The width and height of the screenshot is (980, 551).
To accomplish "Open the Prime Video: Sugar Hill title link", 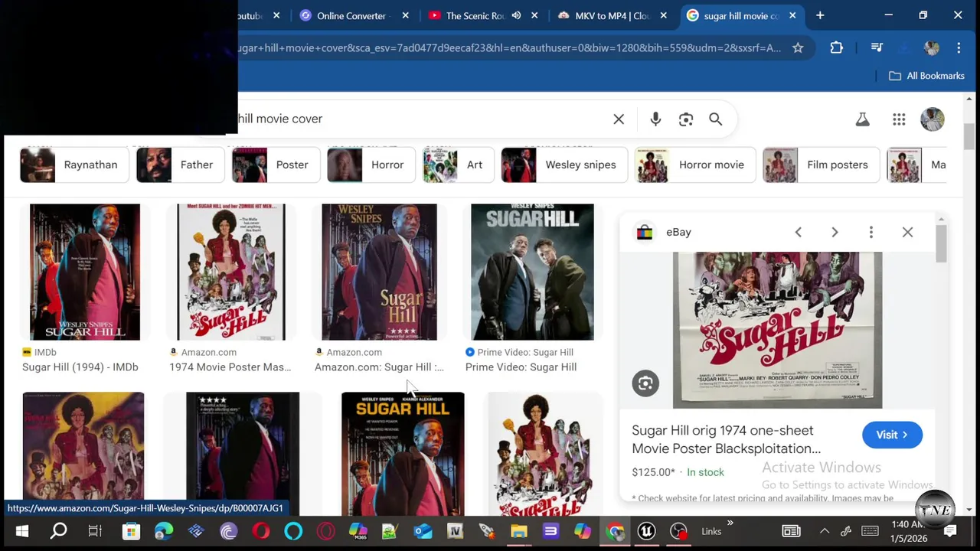I will [x=521, y=367].
